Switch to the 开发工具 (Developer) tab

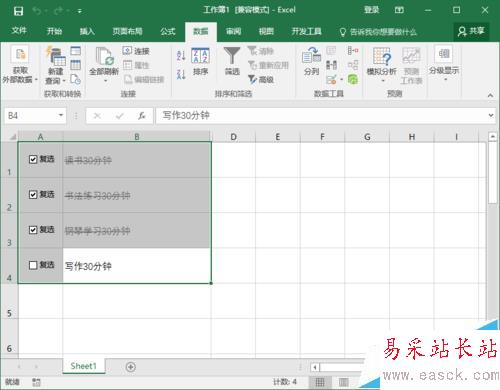tap(306, 31)
